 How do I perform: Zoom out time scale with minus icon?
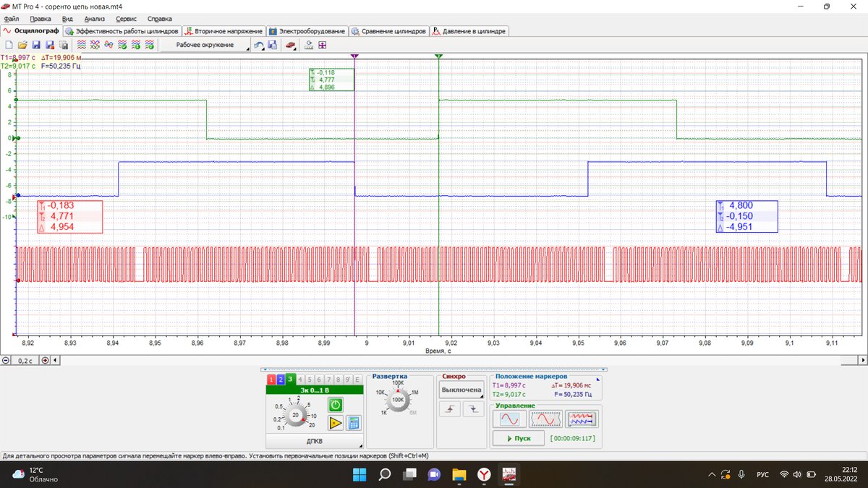pos(6,360)
